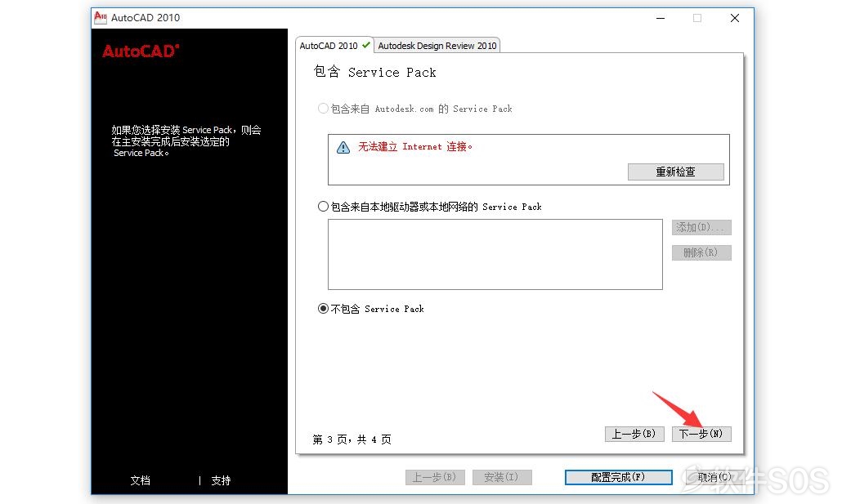Click the 删除(R) button
This screenshot has height=504, width=842.
[701, 252]
